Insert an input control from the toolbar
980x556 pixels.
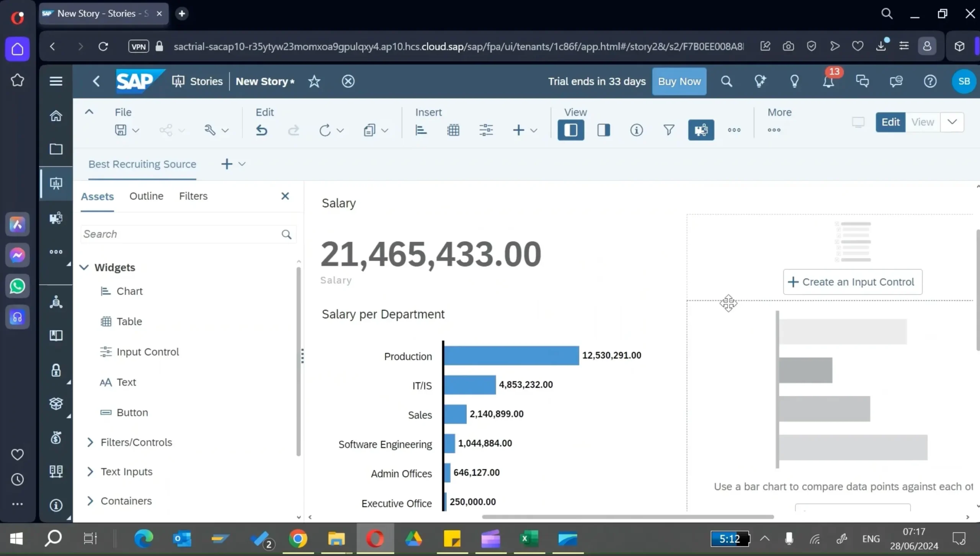486,130
